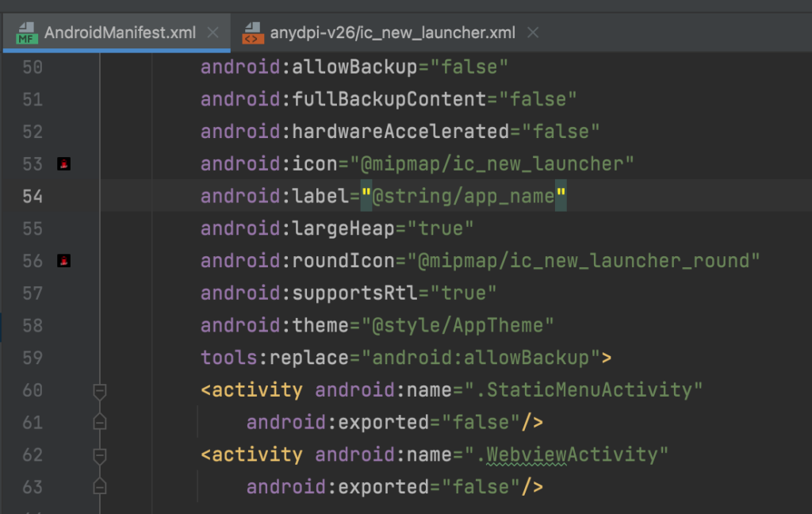Close the anydpi-v26/ic_new_launcher.xml tab

click(533, 33)
